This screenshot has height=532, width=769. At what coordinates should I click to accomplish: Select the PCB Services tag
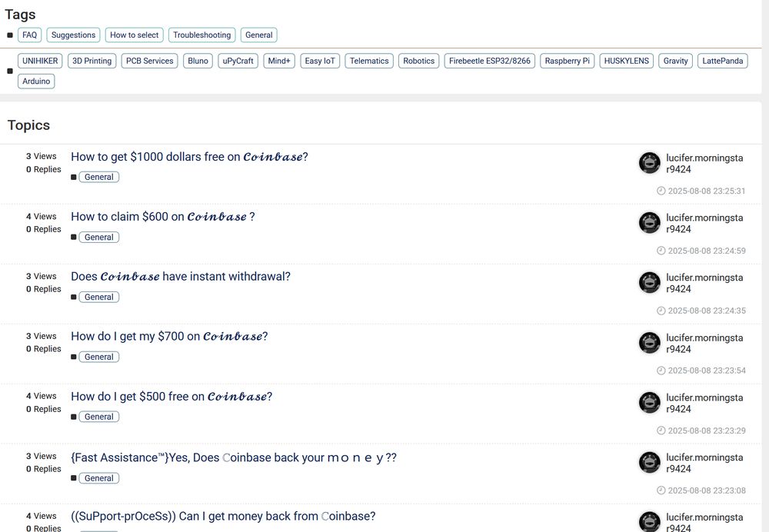(x=150, y=61)
